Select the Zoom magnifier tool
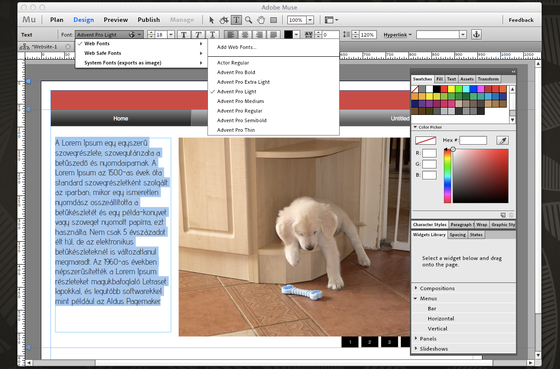The width and height of the screenshot is (560, 369). coord(249,20)
